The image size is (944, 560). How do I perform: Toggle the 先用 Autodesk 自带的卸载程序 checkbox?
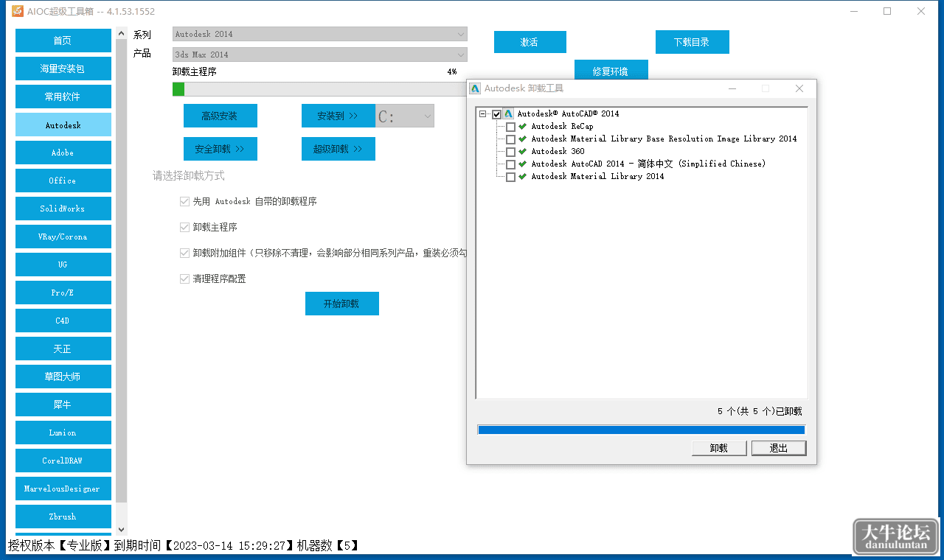(x=184, y=202)
